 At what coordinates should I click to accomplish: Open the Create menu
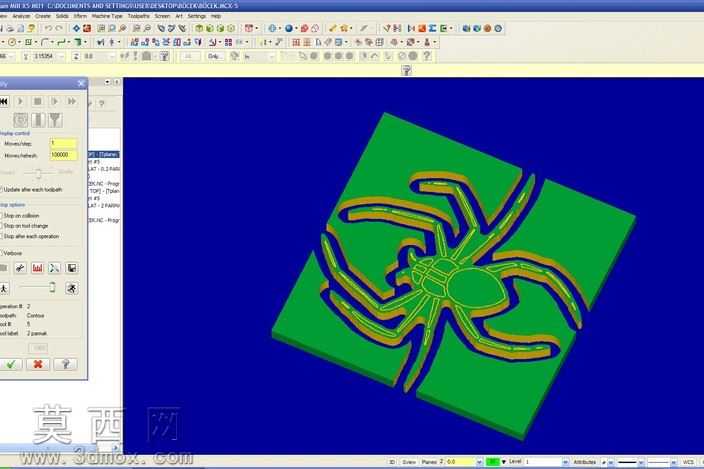43,16
